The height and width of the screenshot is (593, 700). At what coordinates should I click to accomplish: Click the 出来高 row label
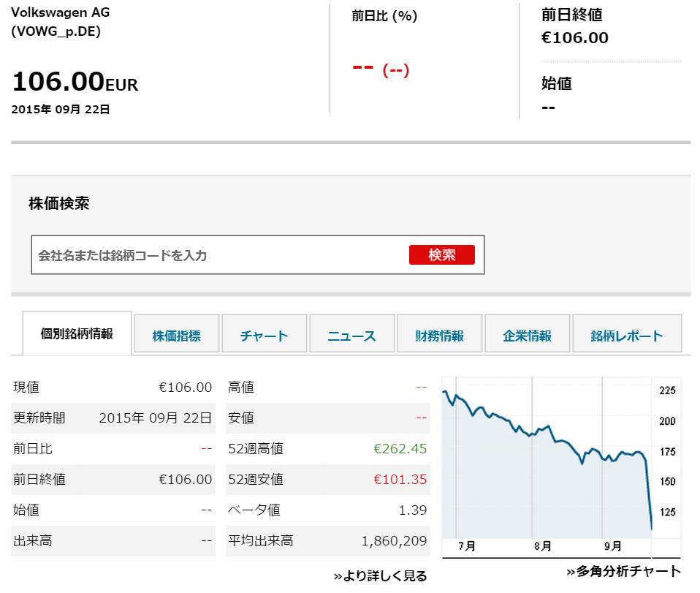(x=33, y=540)
